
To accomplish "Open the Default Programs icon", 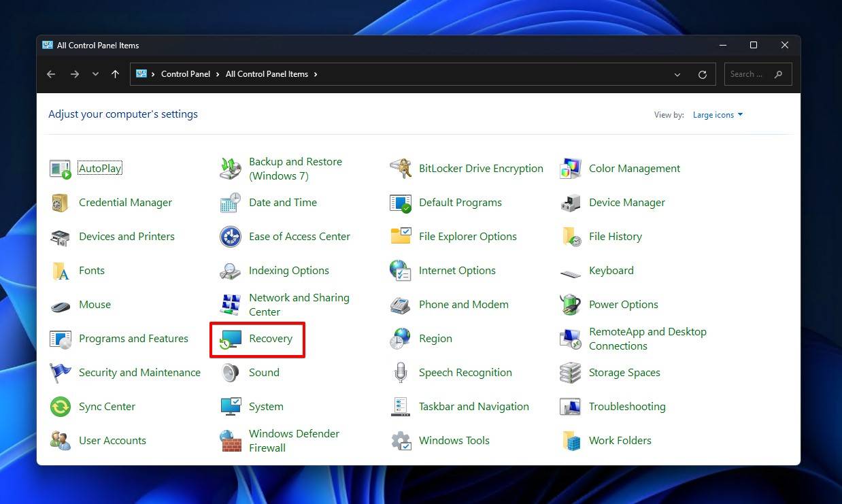I will 401,203.
